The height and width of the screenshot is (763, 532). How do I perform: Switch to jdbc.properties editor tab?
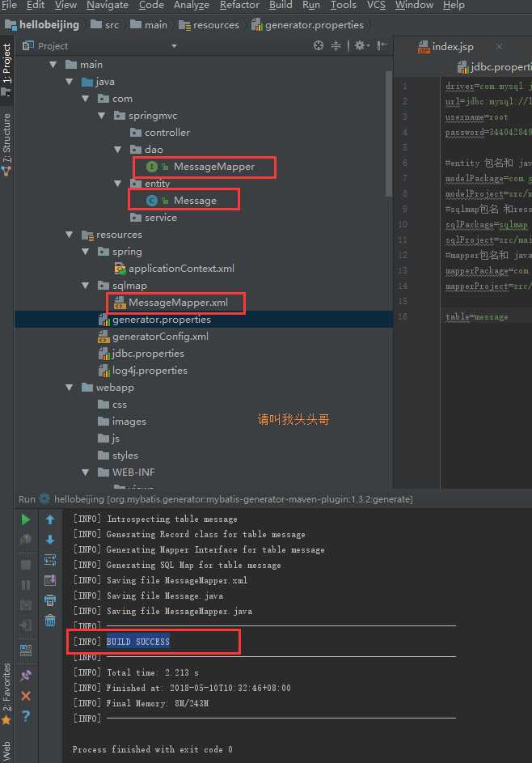tap(495, 66)
